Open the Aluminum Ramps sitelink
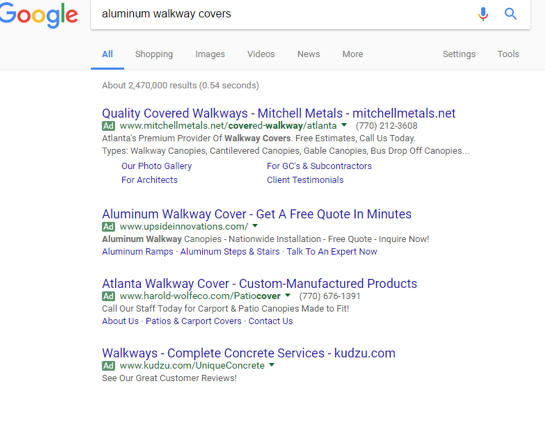The width and height of the screenshot is (552, 422). click(138, 252)
